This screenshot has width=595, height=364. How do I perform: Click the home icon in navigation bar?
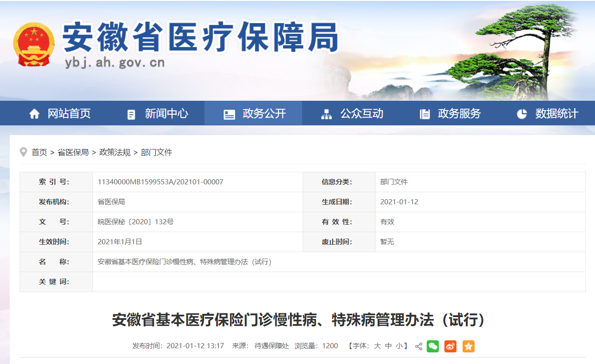(34, 114)
